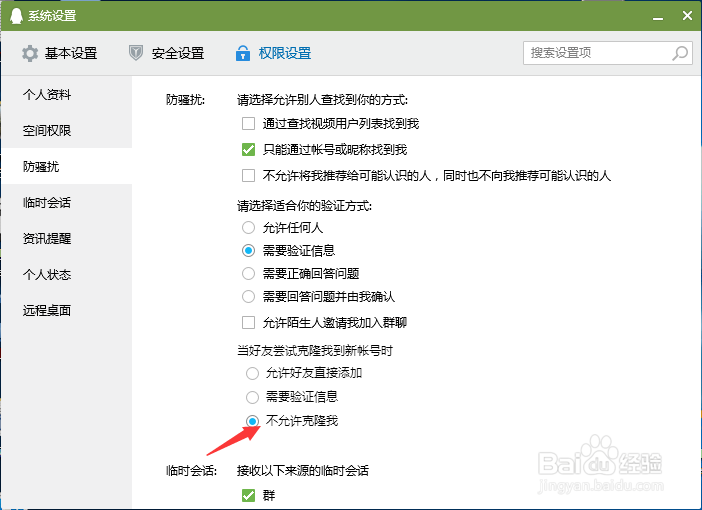The width and height of the screenshot is (702, 510).
Task: Click the gear icon for 基本设置
Action: click(x=30, y=53)
